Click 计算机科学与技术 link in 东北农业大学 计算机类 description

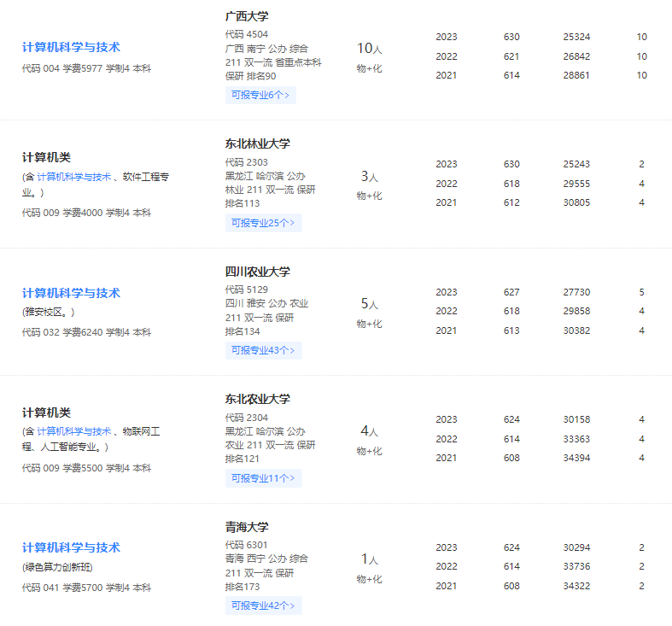[74, 431]
